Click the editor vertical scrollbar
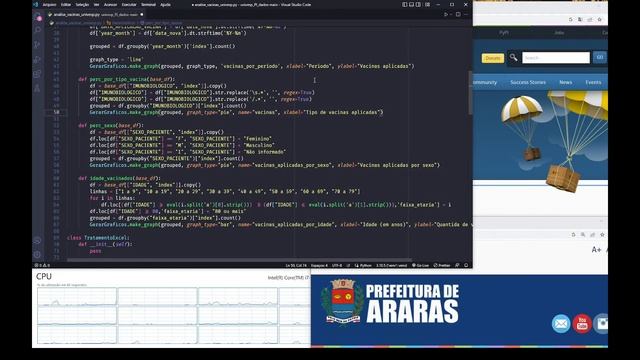This screenshot has width=640, height=360. tap(470, 93)
